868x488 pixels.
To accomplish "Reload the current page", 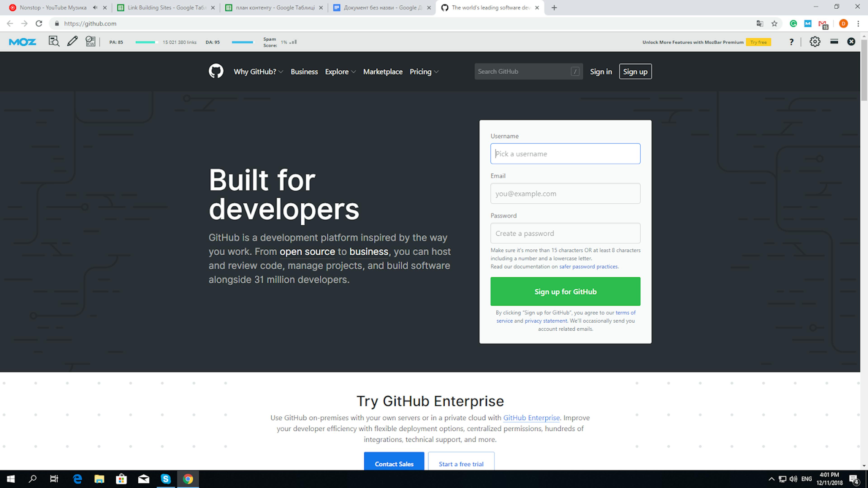I will 39,23.
